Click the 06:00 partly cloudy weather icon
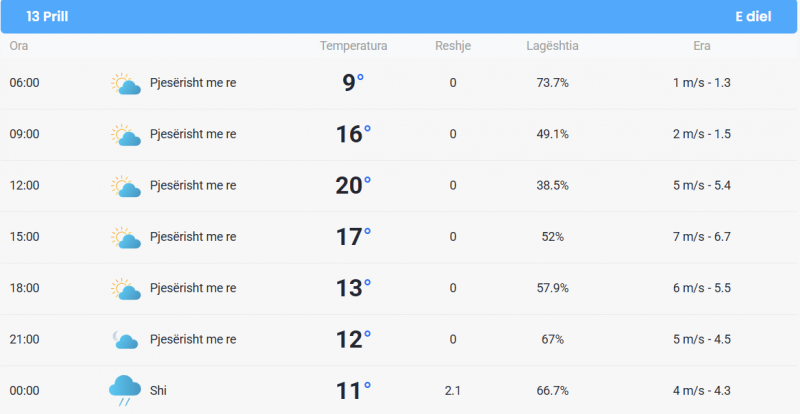 point(126,84)
